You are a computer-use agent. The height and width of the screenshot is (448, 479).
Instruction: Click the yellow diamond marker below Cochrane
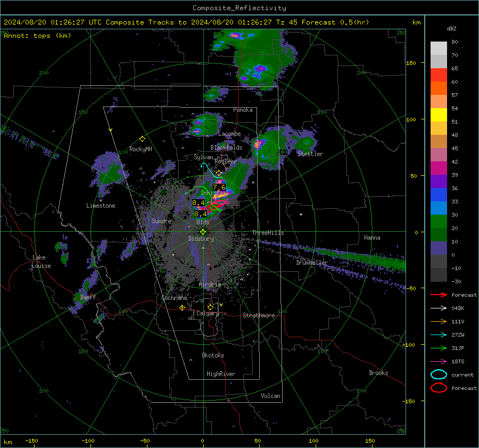pos(182,307)
